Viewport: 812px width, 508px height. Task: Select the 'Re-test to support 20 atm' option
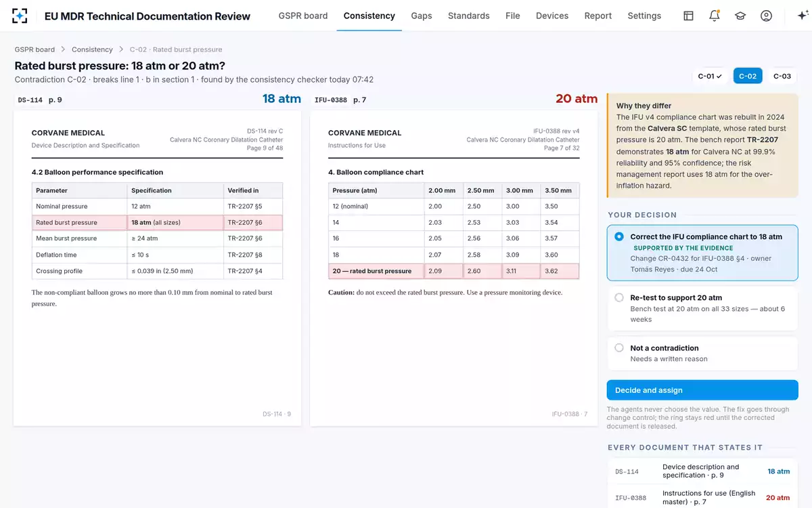(702, 308)
